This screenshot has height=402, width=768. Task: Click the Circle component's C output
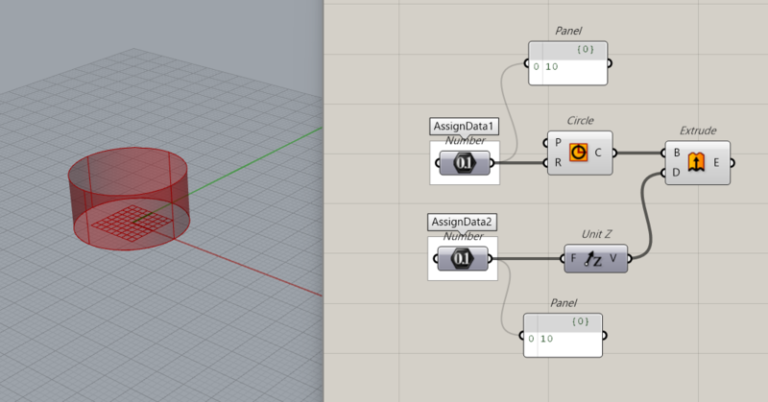[600, 153]
